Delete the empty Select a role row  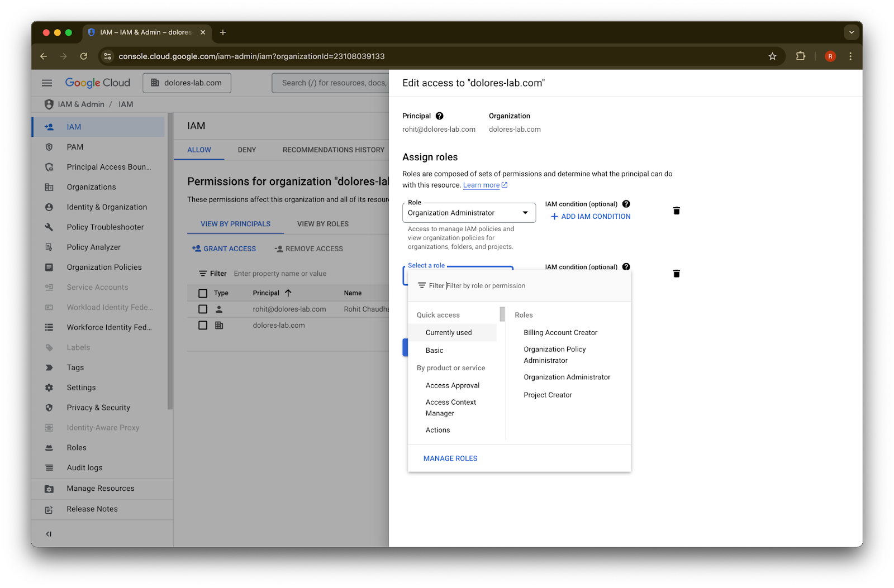[677, 274]
